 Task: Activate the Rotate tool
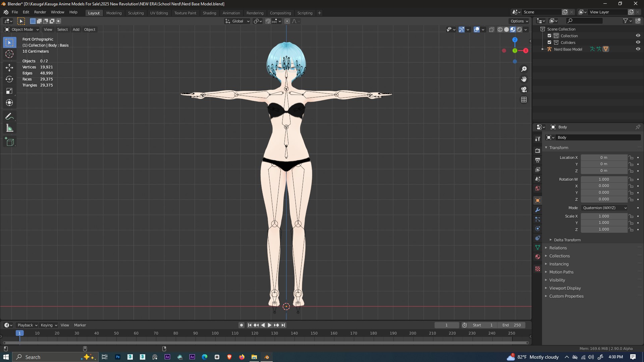click(x=9, y=79)
